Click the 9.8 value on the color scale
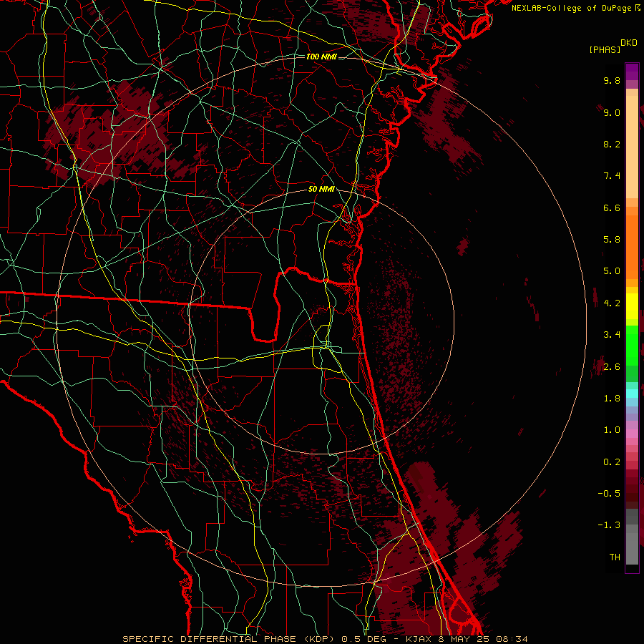The height and width of the screenshot is (644, 644). point(612,80)
